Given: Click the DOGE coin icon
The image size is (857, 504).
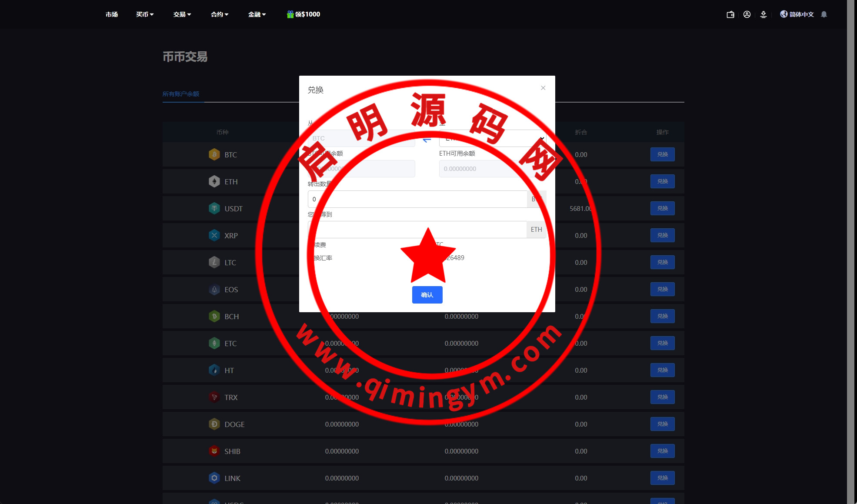Looking at the screenshot, I should click(x=214, y=424).
